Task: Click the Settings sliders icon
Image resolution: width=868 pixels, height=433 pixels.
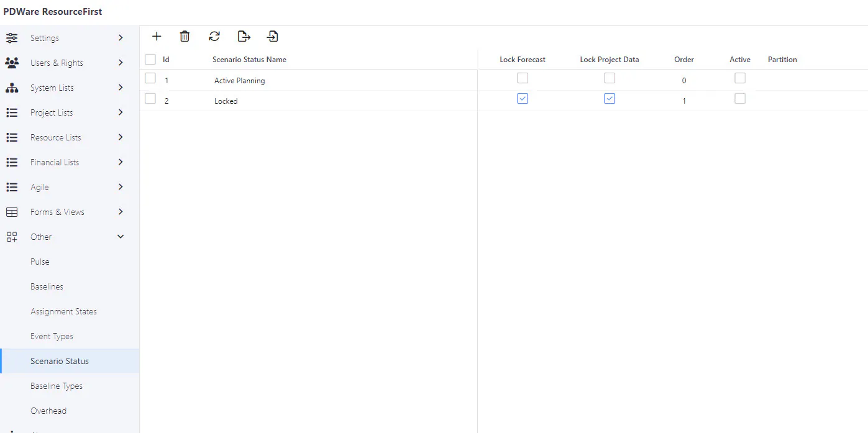Action: click(12, 38)
